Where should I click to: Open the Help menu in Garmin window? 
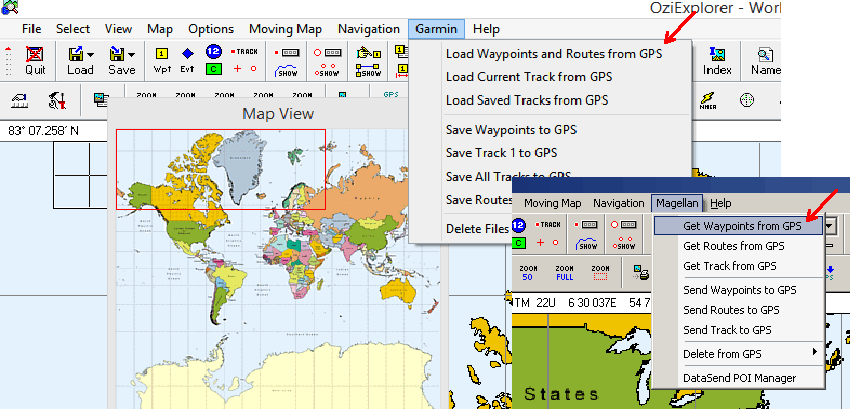[x=486, y=29]
